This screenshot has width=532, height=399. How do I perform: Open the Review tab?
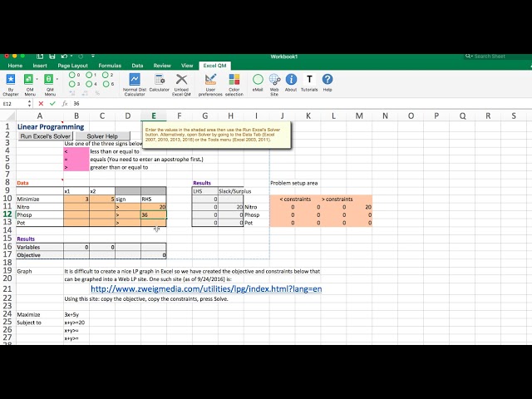click(x=162, y=66)
